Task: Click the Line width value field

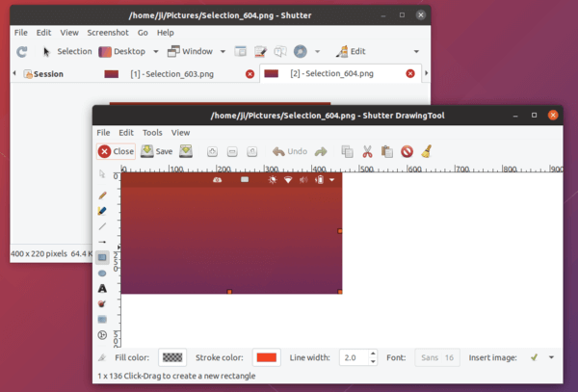Action: pyautogui.click(x=355, y=357)
